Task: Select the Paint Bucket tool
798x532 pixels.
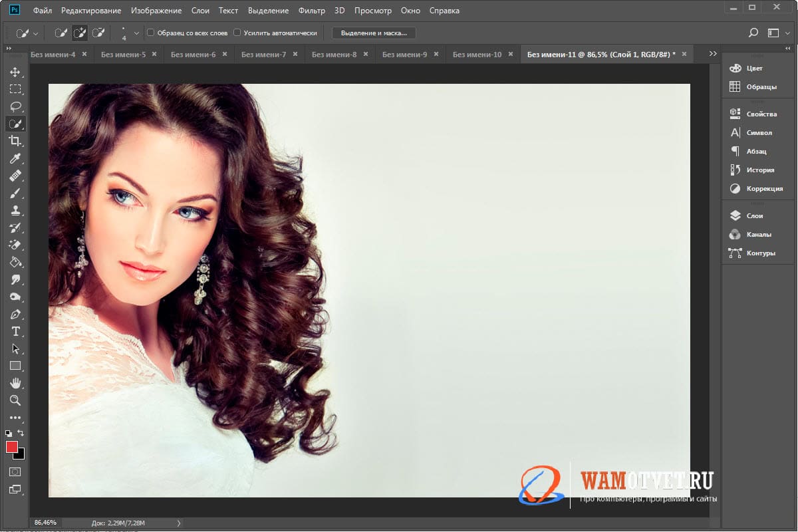Action: pos(15,262)
